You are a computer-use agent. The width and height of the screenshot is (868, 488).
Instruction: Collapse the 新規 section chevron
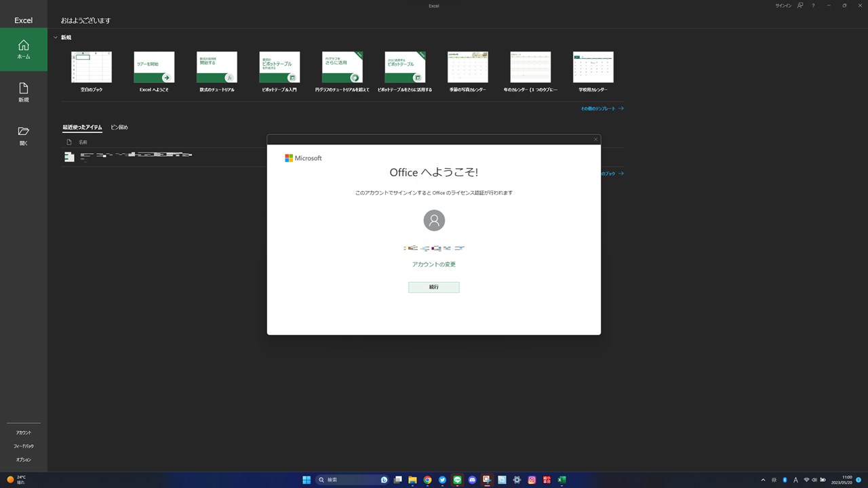click(55, 37)
